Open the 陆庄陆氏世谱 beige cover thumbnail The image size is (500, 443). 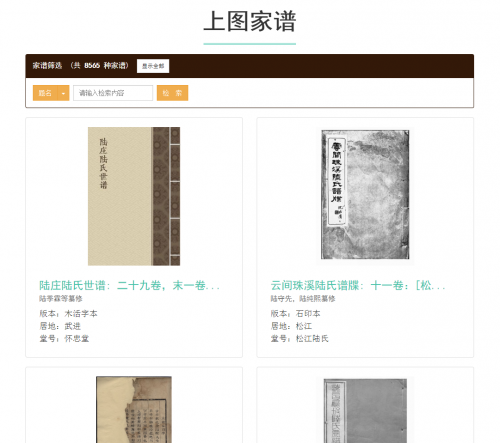134,196
